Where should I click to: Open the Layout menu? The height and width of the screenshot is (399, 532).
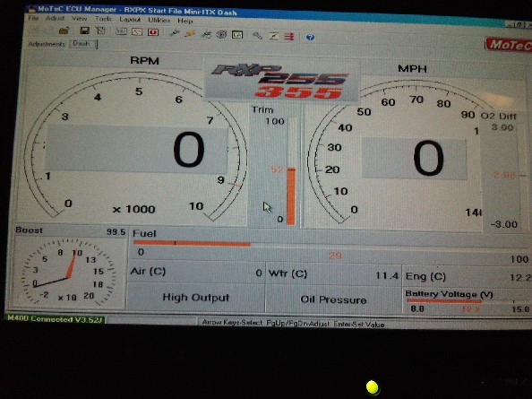click(130, 20)
